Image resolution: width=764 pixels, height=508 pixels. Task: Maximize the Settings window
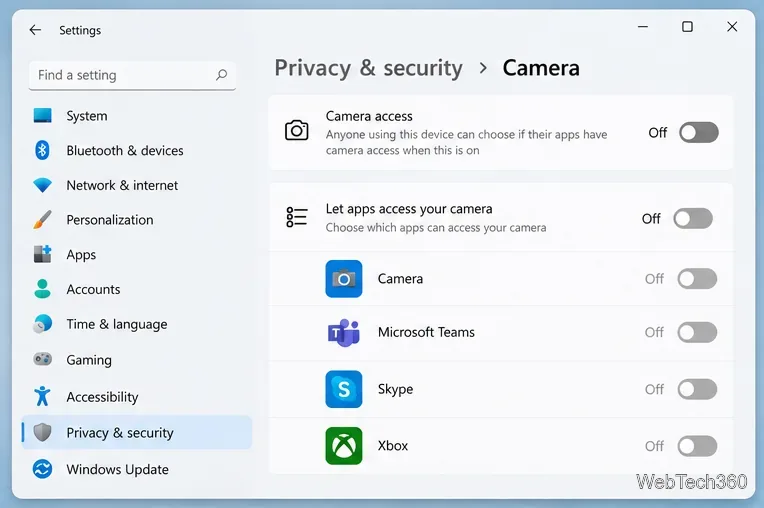tap(687, 27)
